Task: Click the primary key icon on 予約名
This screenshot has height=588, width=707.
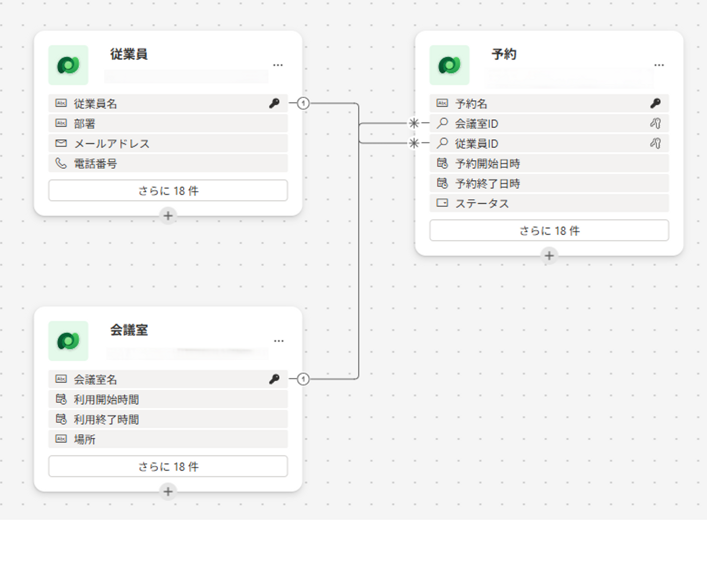Action: [x=655, y=103]
